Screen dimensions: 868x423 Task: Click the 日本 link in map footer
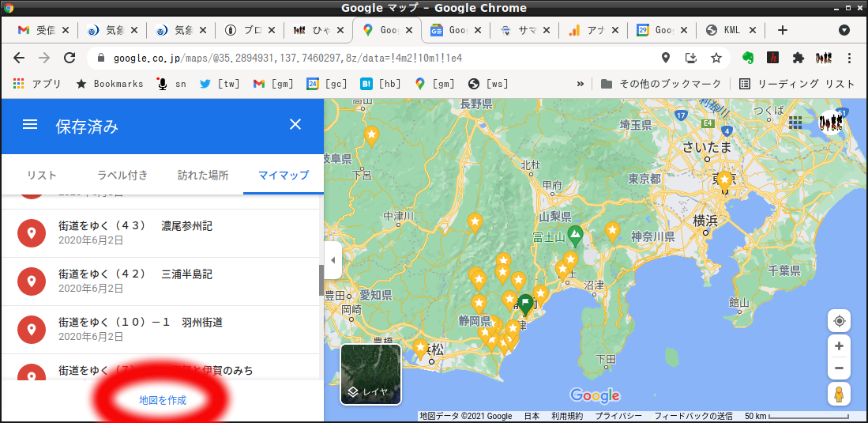coord(532,416)
